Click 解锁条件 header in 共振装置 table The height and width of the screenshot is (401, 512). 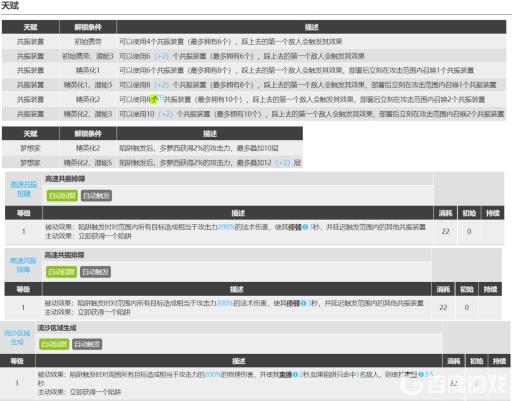point(88,27)
